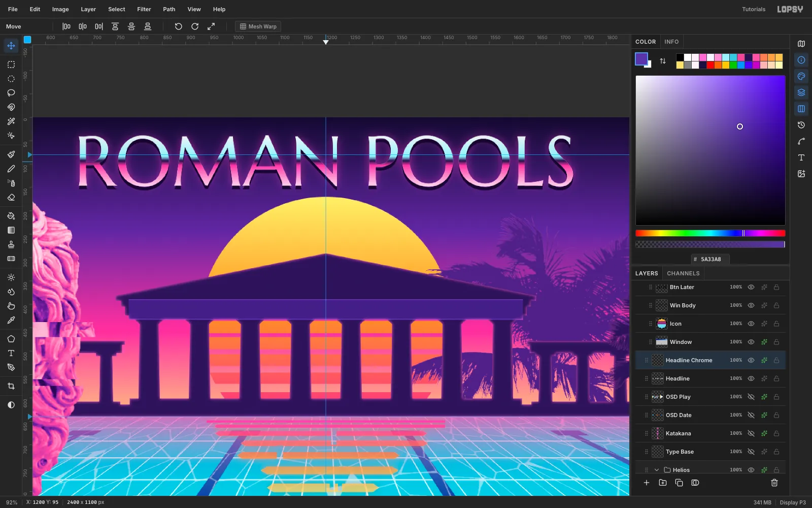Hide the Window layer
The image size is (812, 508).
[751, 342]
